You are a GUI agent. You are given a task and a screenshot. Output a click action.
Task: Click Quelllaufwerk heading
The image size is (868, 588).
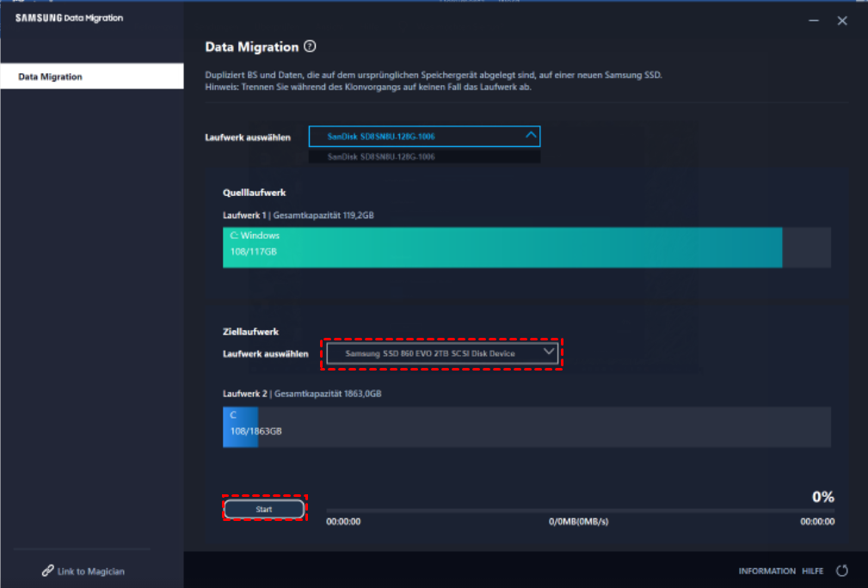pyautogui.click(x=254, y=193)
